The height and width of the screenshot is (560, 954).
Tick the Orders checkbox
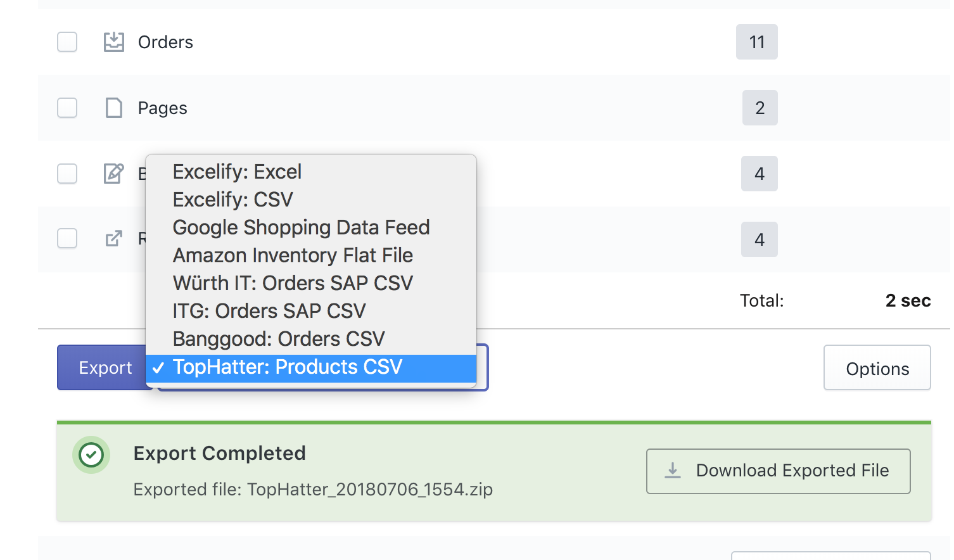67,42
